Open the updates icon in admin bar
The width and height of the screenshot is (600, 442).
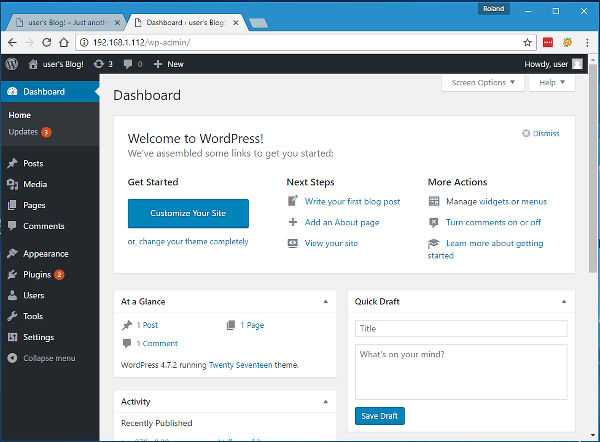[x=99, y=64]
